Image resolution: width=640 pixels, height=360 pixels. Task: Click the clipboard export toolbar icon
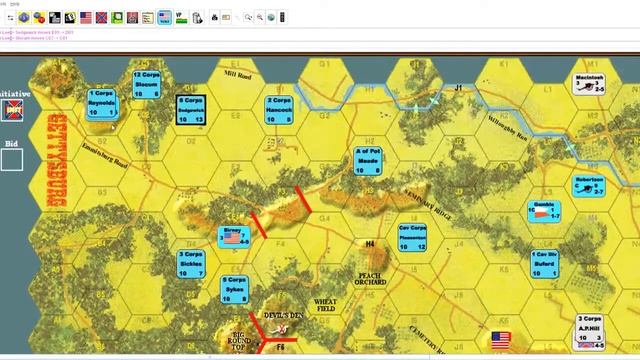[197, 18]
